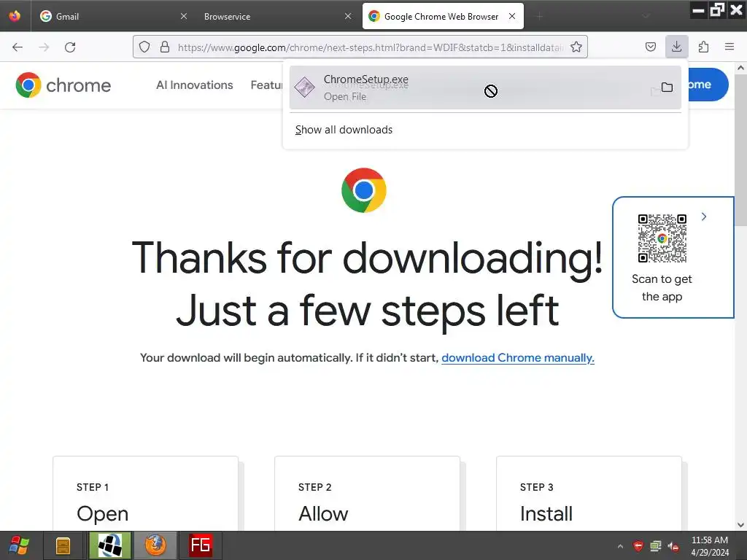Click the Firefox taskbar button
This screenshot has width=747, height=560.
click(x=155, y=545)
